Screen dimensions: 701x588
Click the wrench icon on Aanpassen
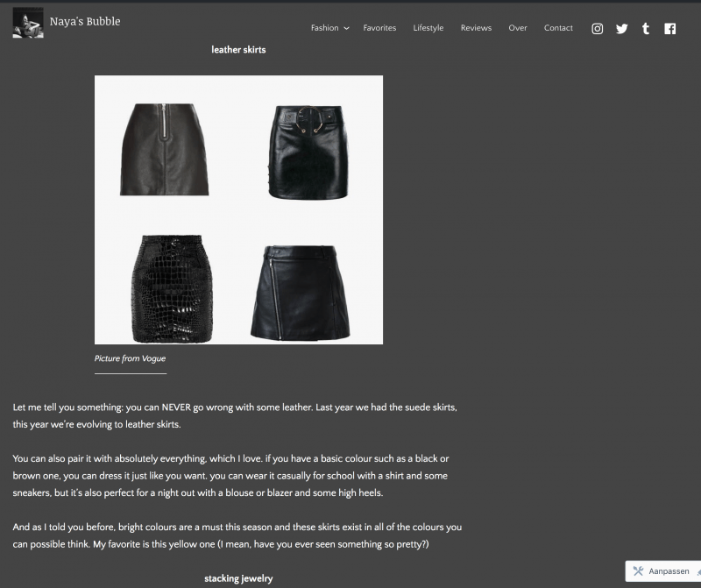coord(638,571)
